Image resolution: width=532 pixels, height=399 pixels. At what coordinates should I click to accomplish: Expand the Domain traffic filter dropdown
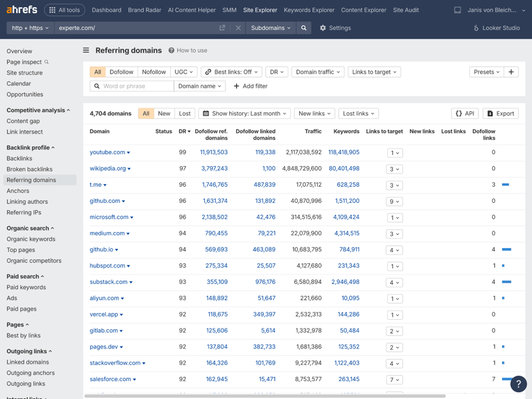(x=317, y=72)
